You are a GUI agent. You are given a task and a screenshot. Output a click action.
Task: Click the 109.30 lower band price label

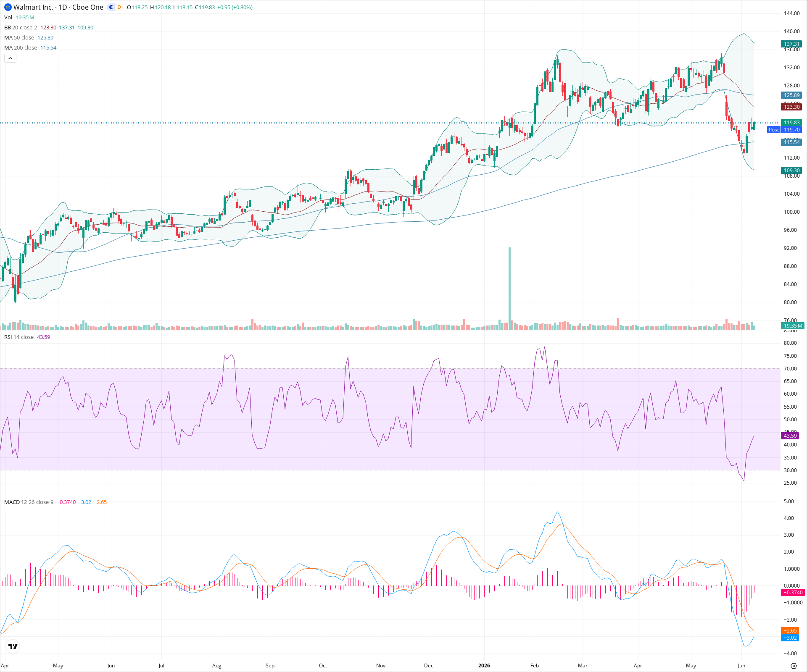tap(791, 171)
